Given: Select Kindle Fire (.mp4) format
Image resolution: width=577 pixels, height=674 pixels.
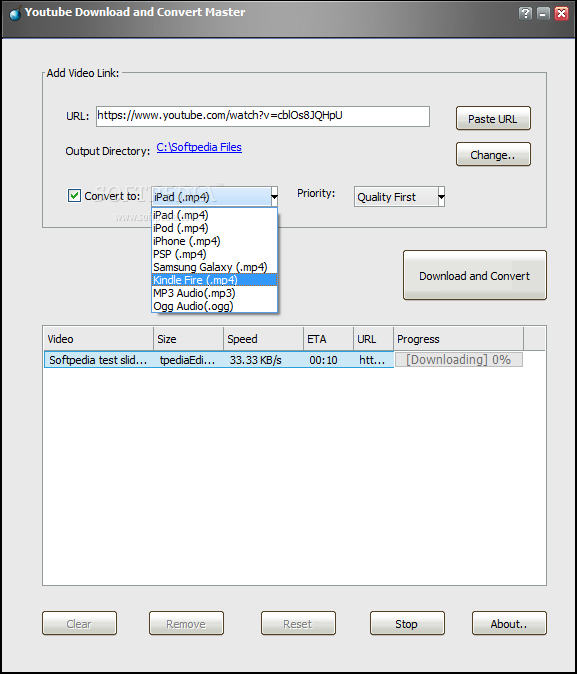Looking at the screenshot, I should 214,280.
